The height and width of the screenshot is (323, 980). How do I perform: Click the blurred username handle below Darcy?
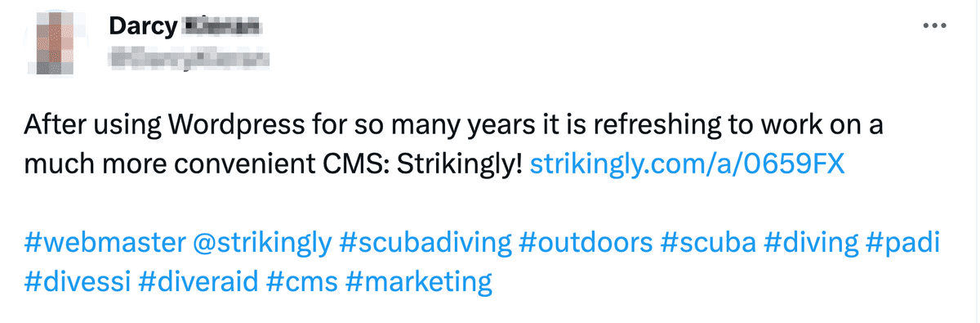pyautogui.click(x=189, y=58)
